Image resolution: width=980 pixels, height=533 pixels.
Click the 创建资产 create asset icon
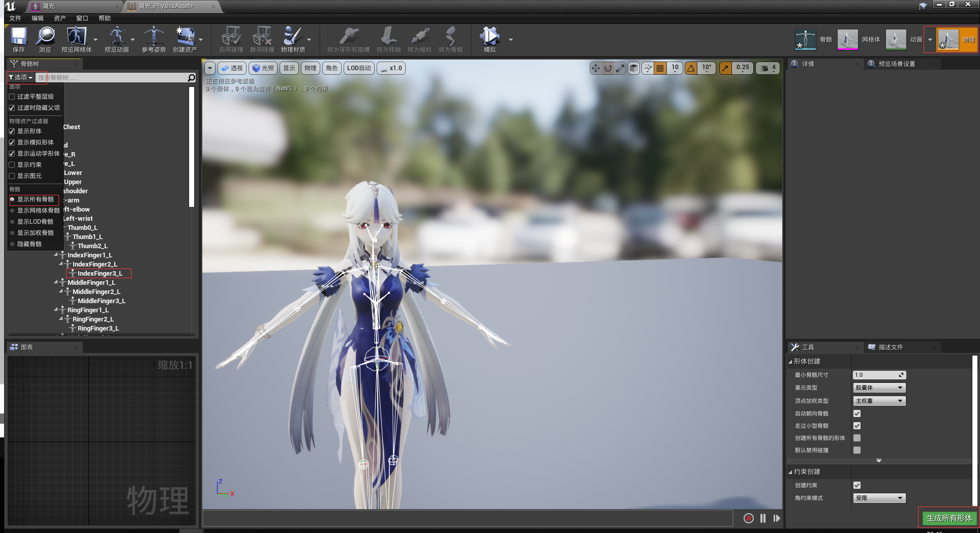pyautogui.click(x=185, y=39)
